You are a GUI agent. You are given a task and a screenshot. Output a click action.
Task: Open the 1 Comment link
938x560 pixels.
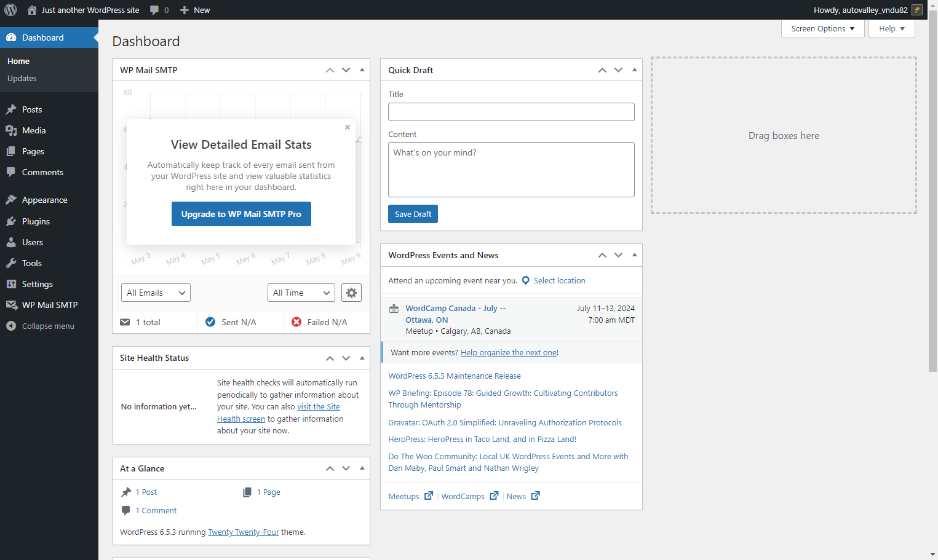pyautogui.click(x=156, y=510)
